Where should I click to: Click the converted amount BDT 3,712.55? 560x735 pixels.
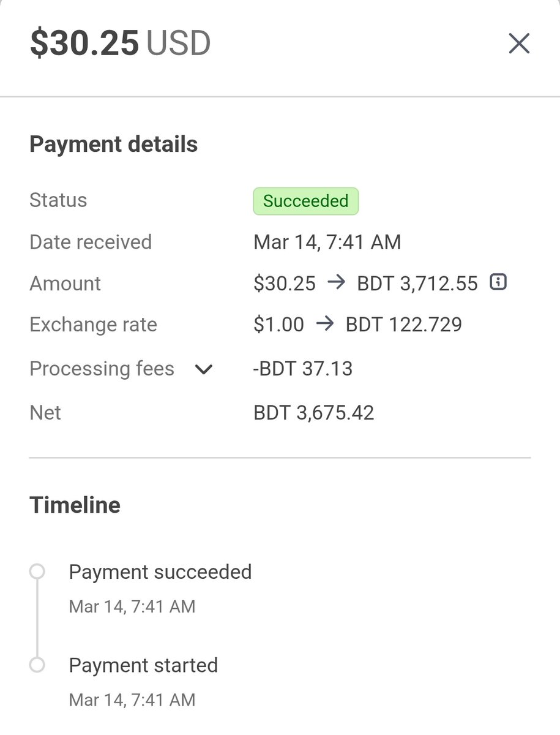coord(417,283)
